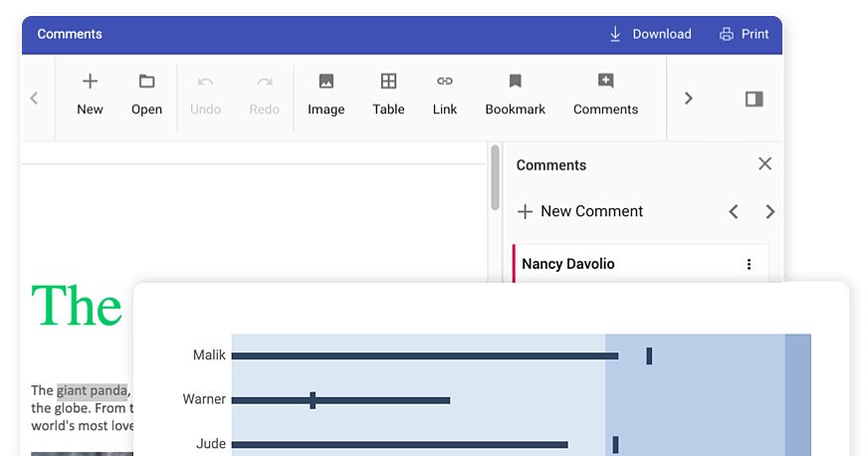The height and width of the screenshot is (456, 868).
Task: Open a file with the Open icon
Action: point(146,95)
